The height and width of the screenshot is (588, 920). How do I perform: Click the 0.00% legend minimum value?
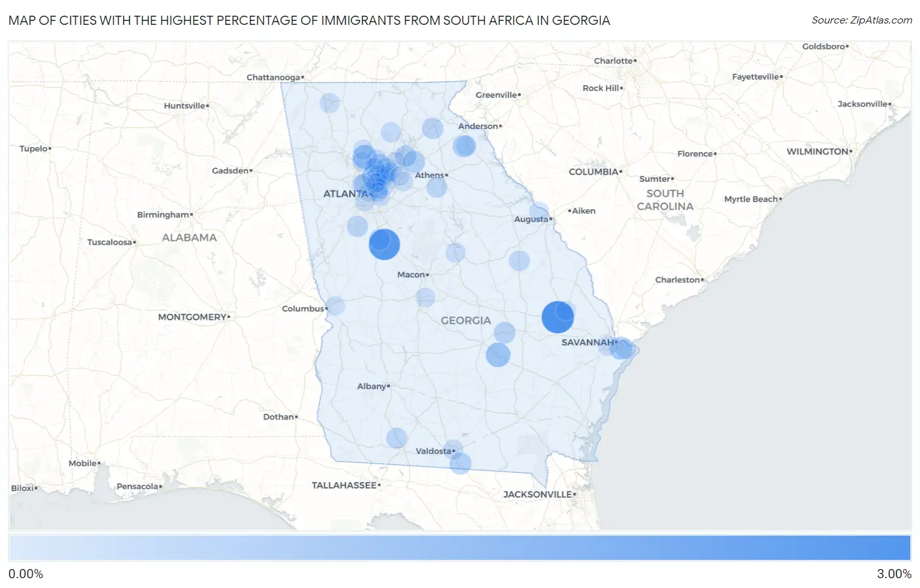point(26,574)
